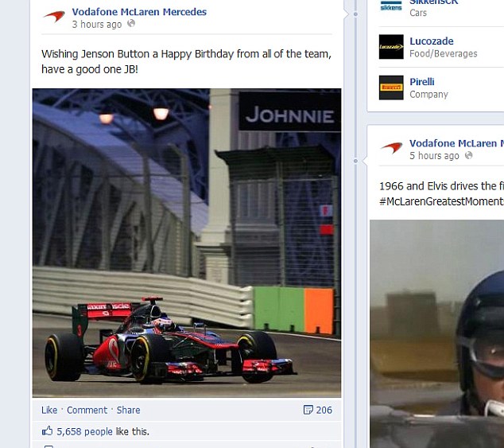Open the 3 hours ago timestamp
504x448 pixels.
point(97,24)
